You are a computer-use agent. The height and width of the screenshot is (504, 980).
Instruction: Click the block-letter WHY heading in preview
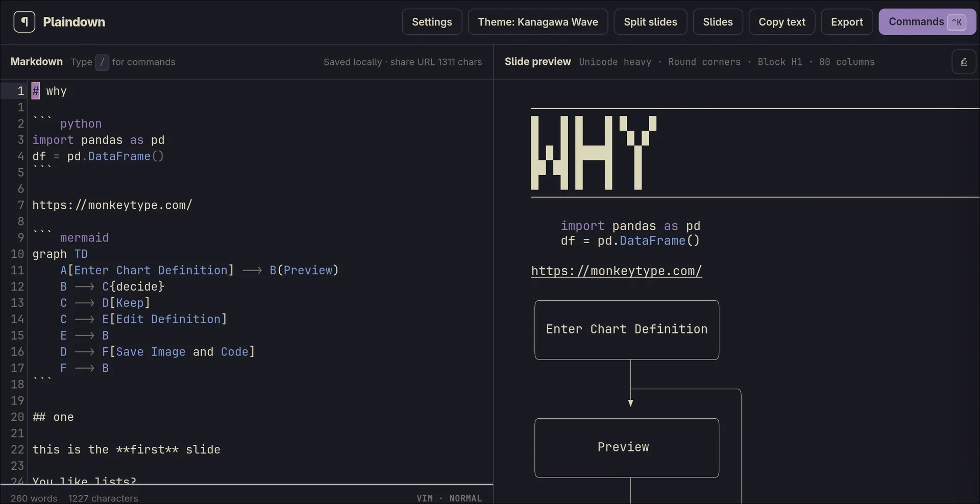pyautogui.click(x=594, y=153)
